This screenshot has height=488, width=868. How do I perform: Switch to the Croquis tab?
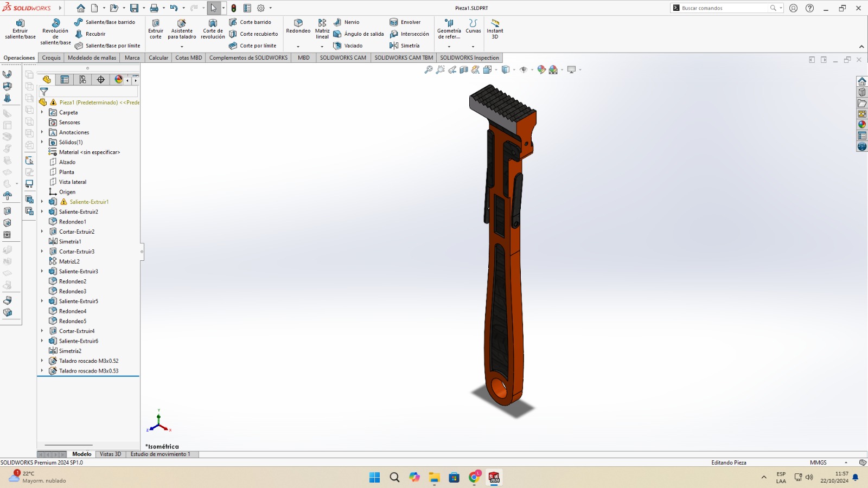51,57
